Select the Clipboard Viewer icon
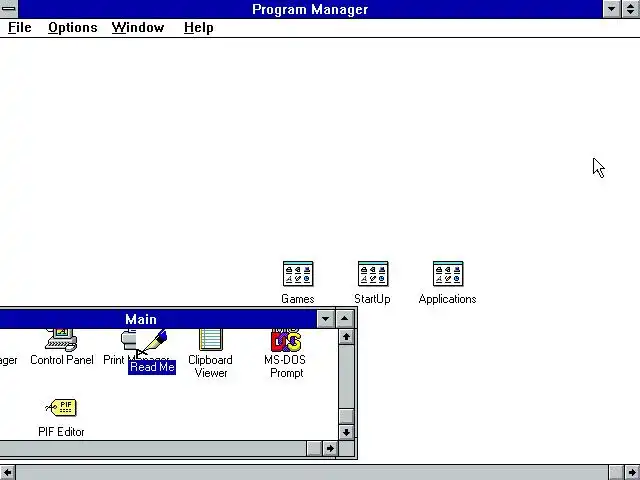The height and width of the screenshot is (480, 640). click(x=211, y=340)
